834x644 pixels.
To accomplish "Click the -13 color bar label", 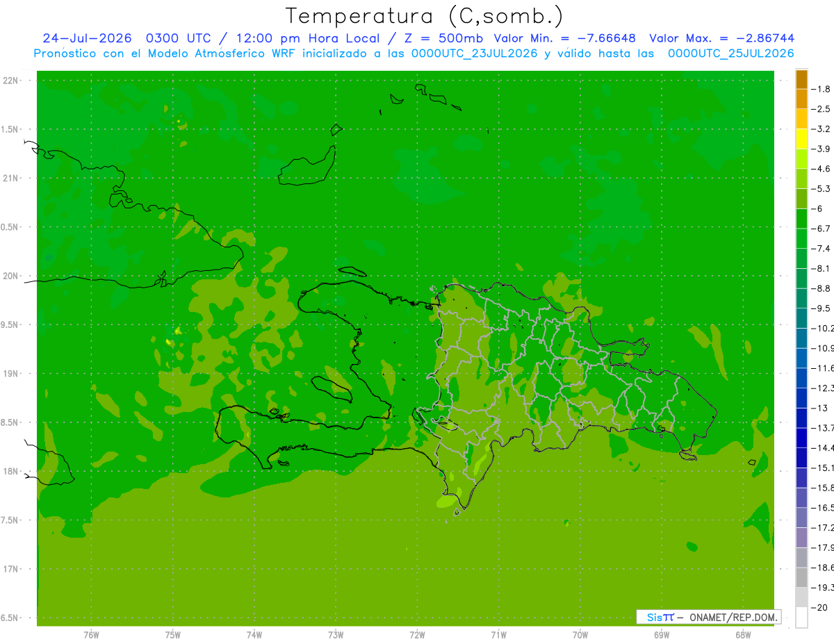I will 819,408.
